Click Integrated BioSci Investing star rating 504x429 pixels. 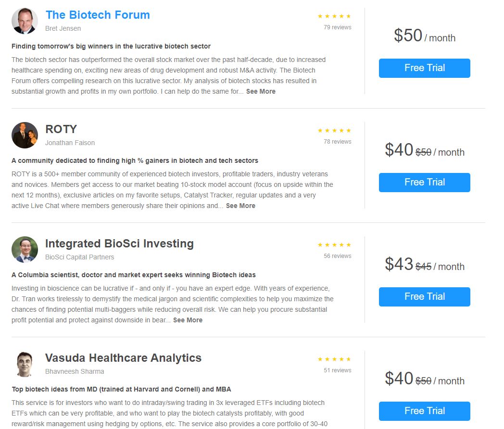point(334,245)
